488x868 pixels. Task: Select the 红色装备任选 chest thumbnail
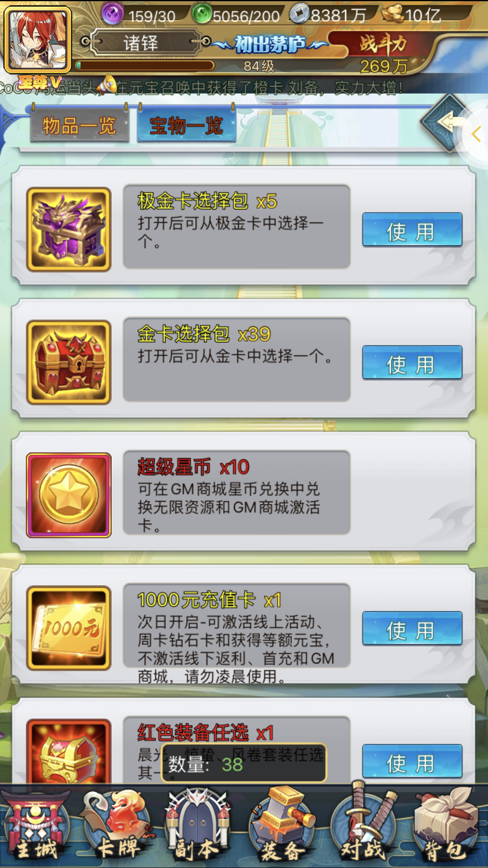tap(69, 752)
